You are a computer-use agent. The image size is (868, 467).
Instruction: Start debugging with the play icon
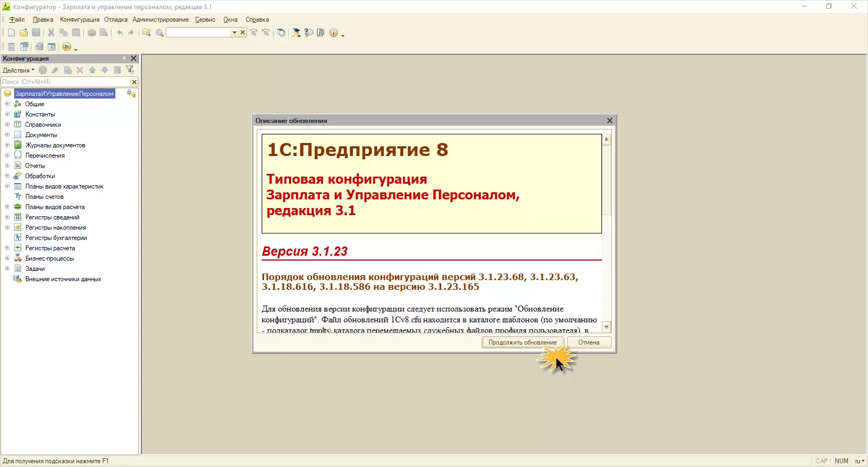coord(67,47)
